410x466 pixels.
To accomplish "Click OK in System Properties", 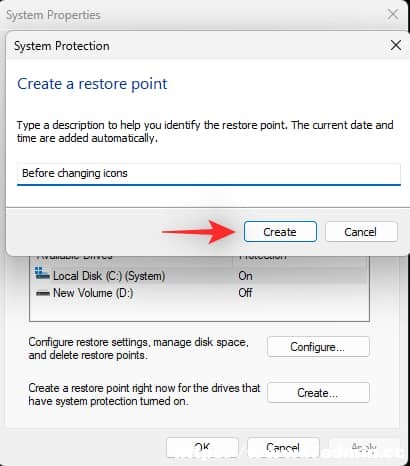I will pos(202,447).
